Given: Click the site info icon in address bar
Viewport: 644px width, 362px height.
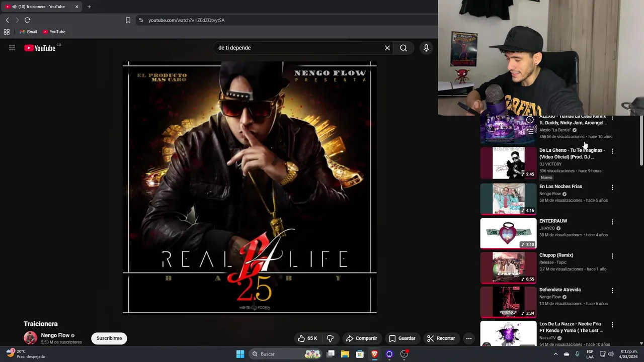Looking at the screenshot, I should pyautogui.click(x=141, y=20).
